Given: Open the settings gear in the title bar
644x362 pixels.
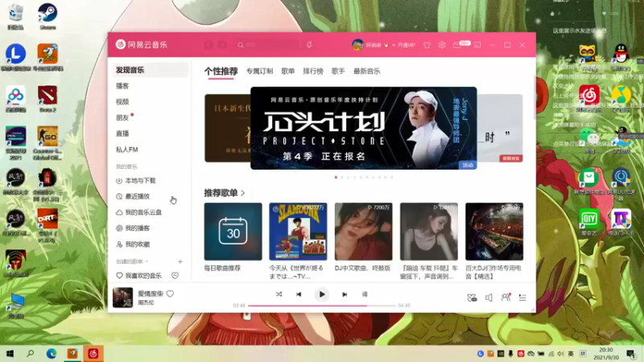Looking at the screenshot, I should pyautogui.click(x=442, y=45).
